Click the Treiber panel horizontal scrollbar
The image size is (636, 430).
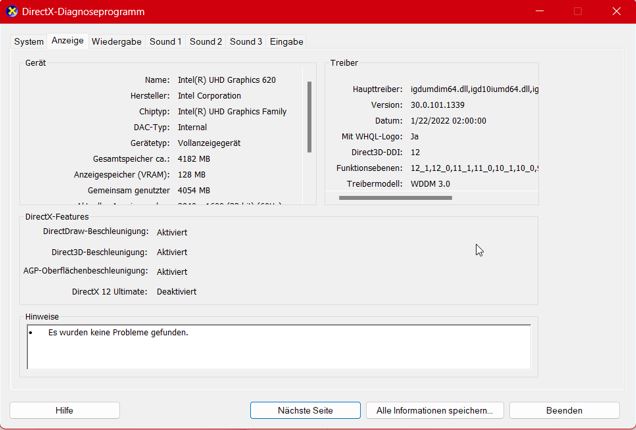[x=395, y=198]
